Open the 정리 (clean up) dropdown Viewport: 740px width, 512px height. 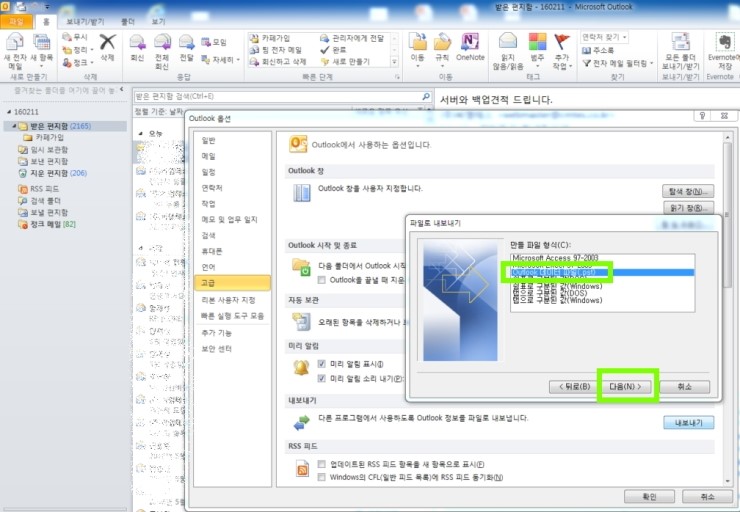78,50
